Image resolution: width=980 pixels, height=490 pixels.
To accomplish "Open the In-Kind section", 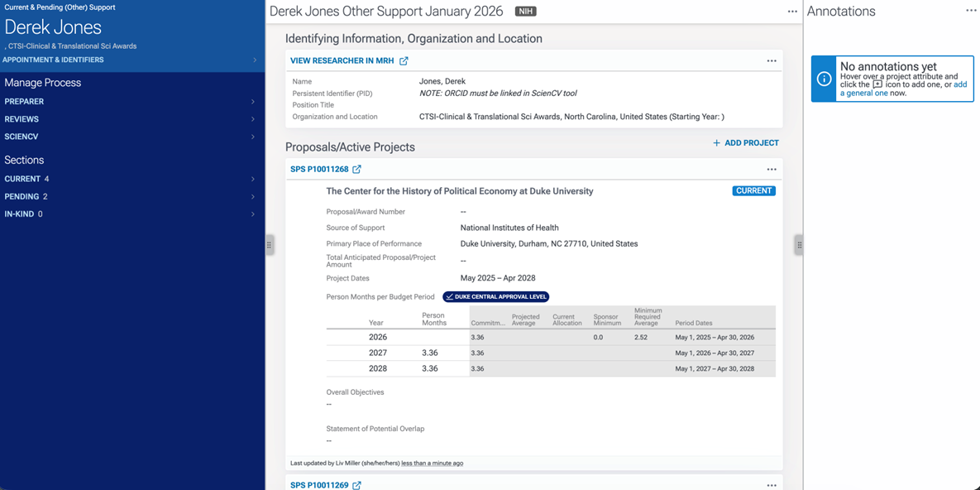I will click(x=252, y=214).
